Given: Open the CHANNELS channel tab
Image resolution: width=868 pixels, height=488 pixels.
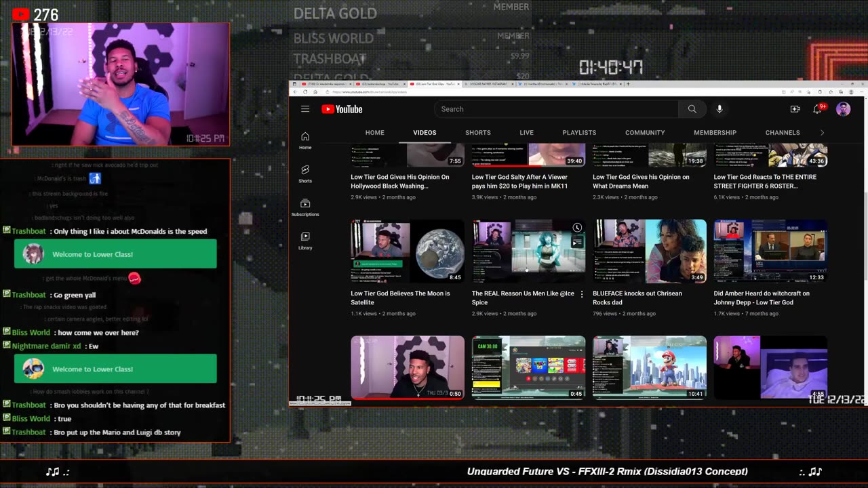Looking at the screenshot, I should (x=783, y=133).
